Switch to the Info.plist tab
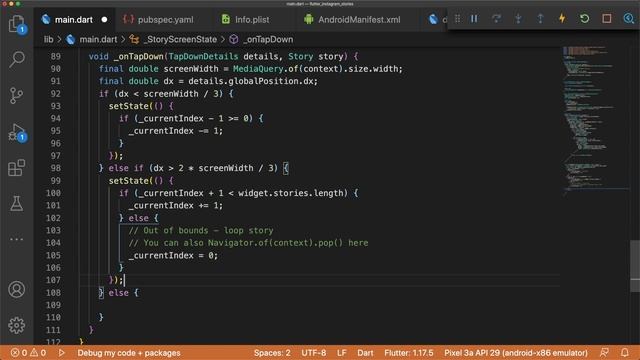640x360 pixels. coord(252,20)
